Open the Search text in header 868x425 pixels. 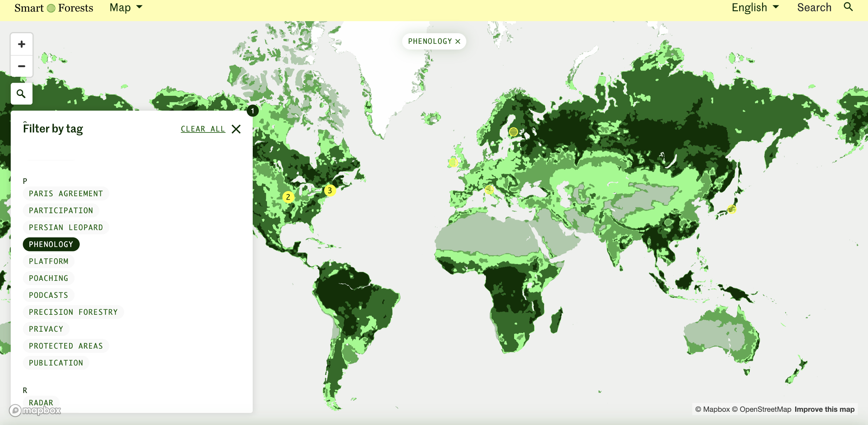pyautogui.click(x=814, y=8)
